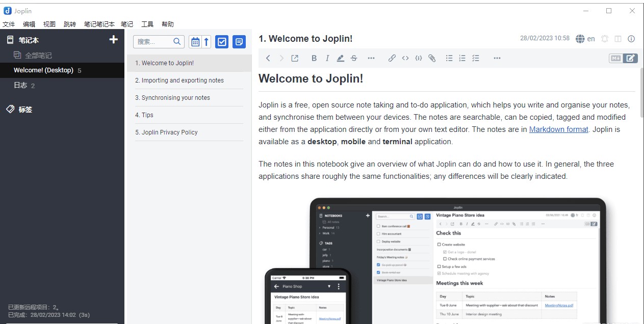This screenshot has height=324, width=644.
Task: Click the all notes icon beside 全部笔记
Action: [17, 55]
